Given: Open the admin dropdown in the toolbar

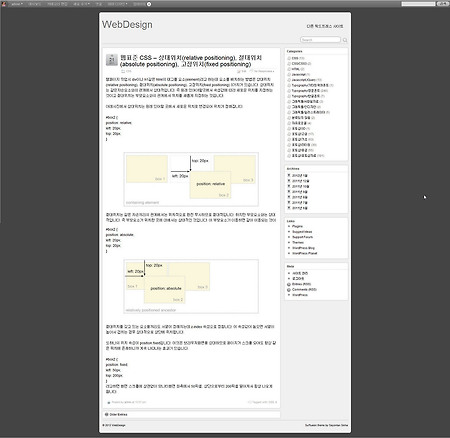Looking at the screenshot, I should 17,4.
